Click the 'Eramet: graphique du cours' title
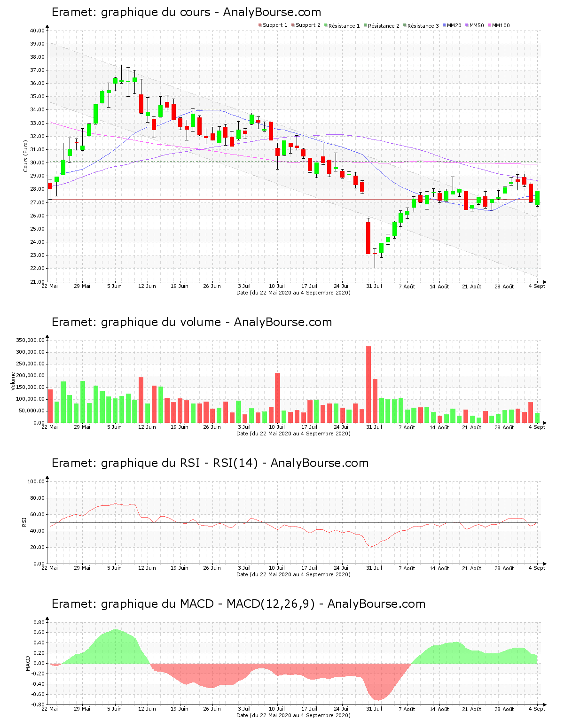This screenshot has height=728, width=564. coord(131,12)
